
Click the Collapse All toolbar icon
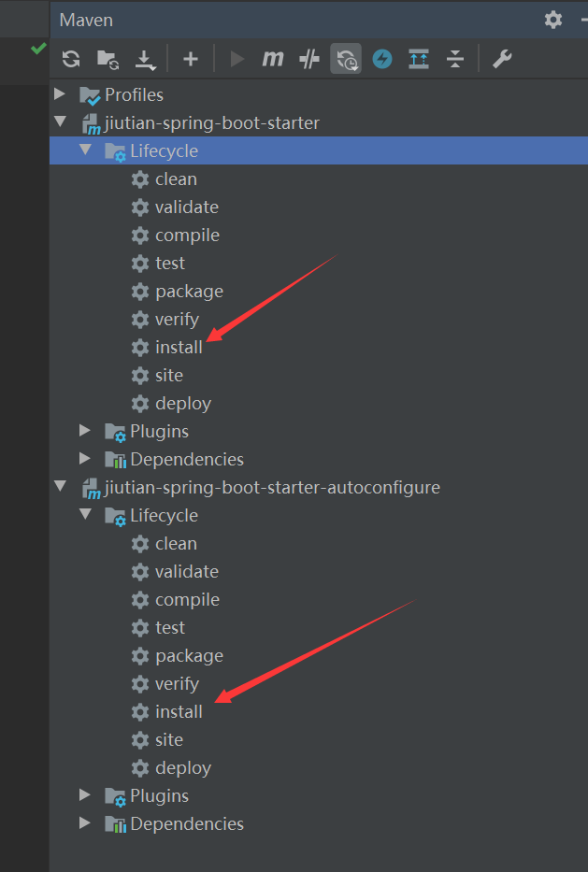pyautogui.click(x=455, y=60)
